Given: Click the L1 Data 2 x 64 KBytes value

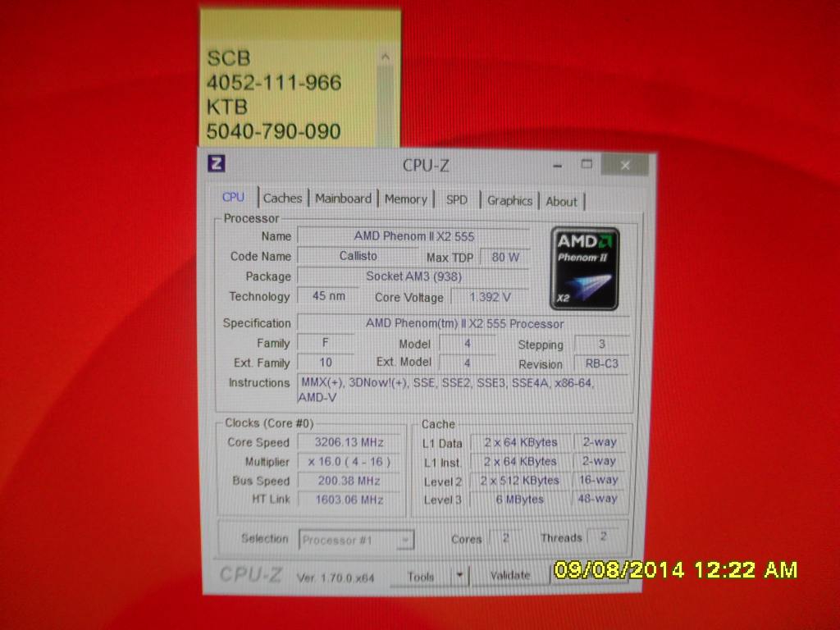Looking at the screenshot, I should click(521, 442).
